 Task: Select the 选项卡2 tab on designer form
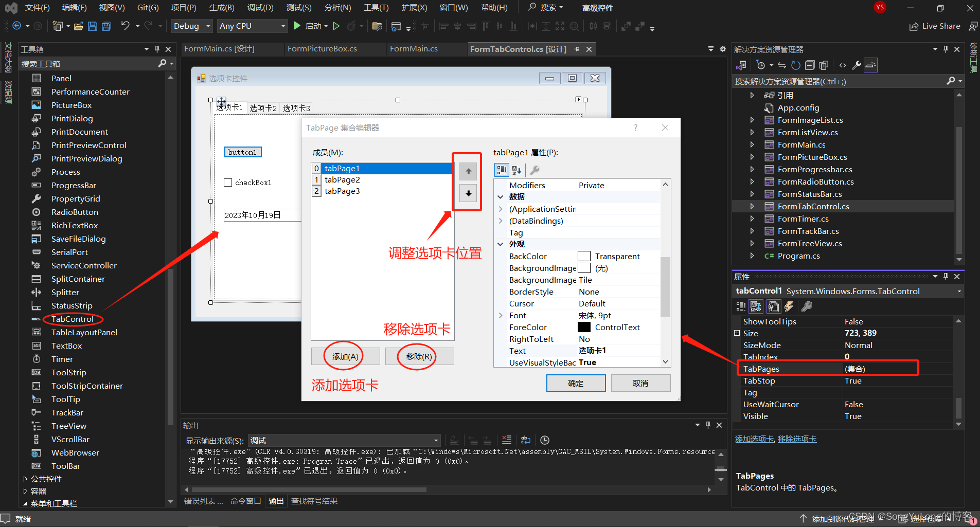click(263, 108)
